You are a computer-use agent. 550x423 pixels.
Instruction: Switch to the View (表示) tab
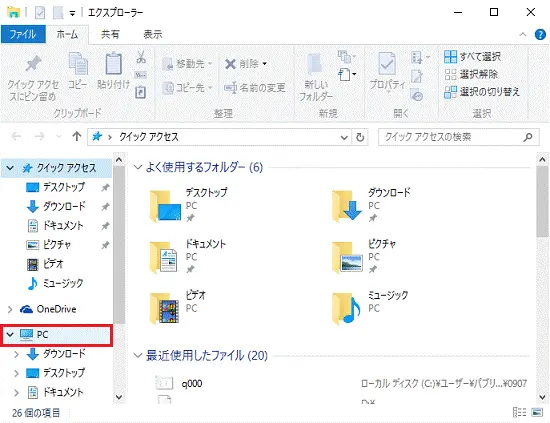[x=153, y=34]
